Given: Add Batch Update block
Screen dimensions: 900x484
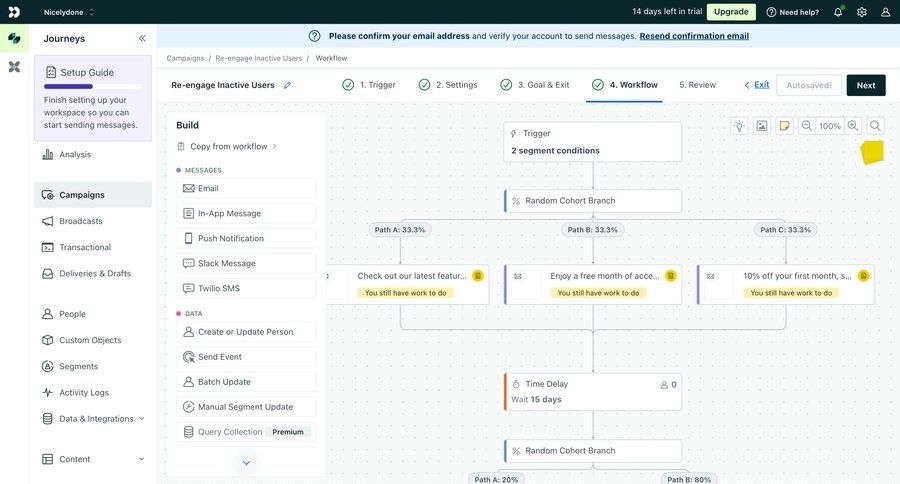Looking at the screenshot, I should click(x=246, y=382).
